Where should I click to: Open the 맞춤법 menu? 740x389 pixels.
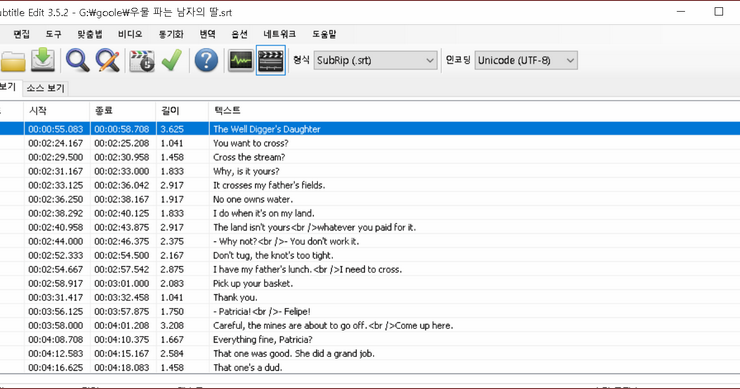[90, 34]
